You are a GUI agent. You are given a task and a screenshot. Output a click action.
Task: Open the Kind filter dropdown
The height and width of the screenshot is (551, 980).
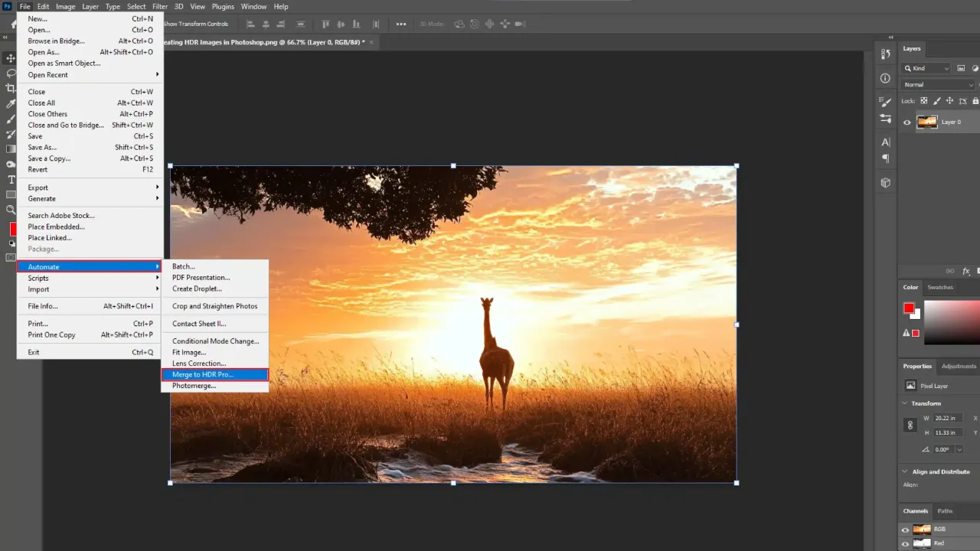click(x=926, y=68)
